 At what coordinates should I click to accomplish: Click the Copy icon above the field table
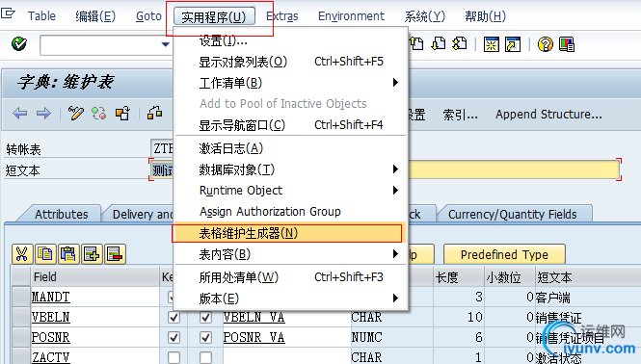pyautogui.click(x=45, y=254)
